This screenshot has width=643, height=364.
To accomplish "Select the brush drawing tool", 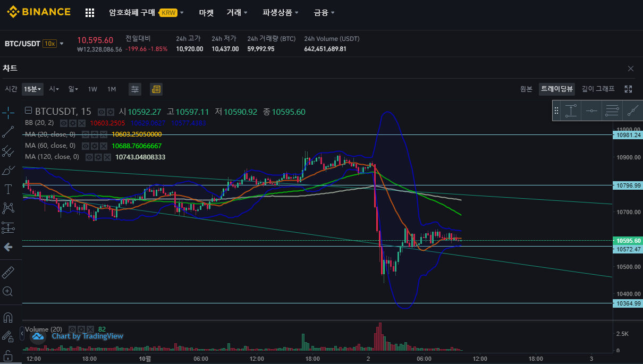I will pyautogui.click(x=8, y=170).
